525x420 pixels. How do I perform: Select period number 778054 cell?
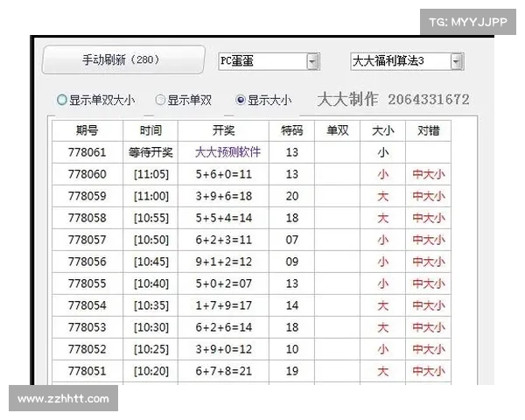[87, 305]
